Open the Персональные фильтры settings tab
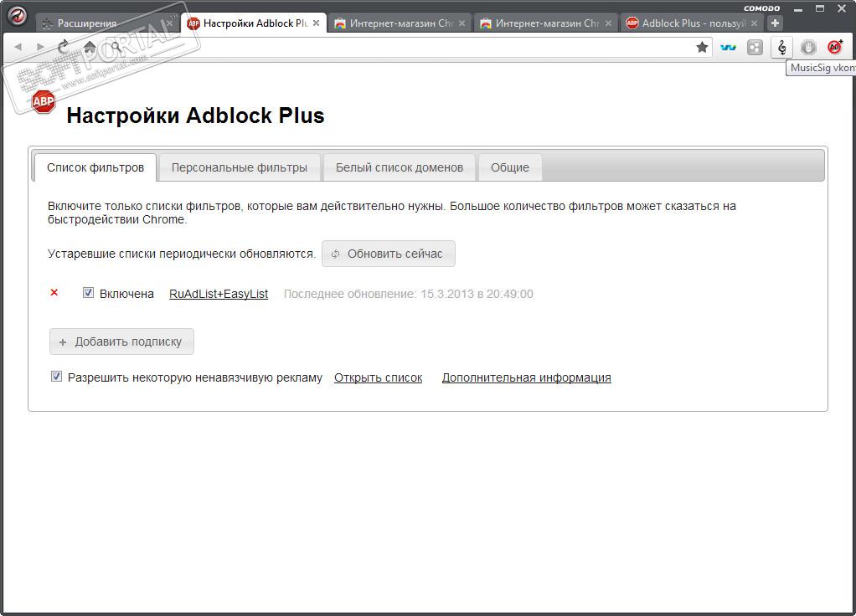The width and height of the screenshot is (856, 616). [x=239, y=167]
